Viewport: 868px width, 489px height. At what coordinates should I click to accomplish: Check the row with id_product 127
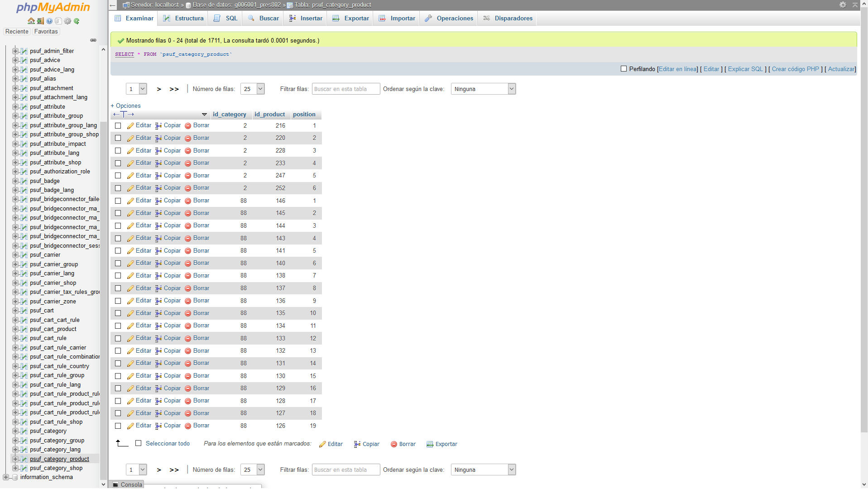point(118,413)
